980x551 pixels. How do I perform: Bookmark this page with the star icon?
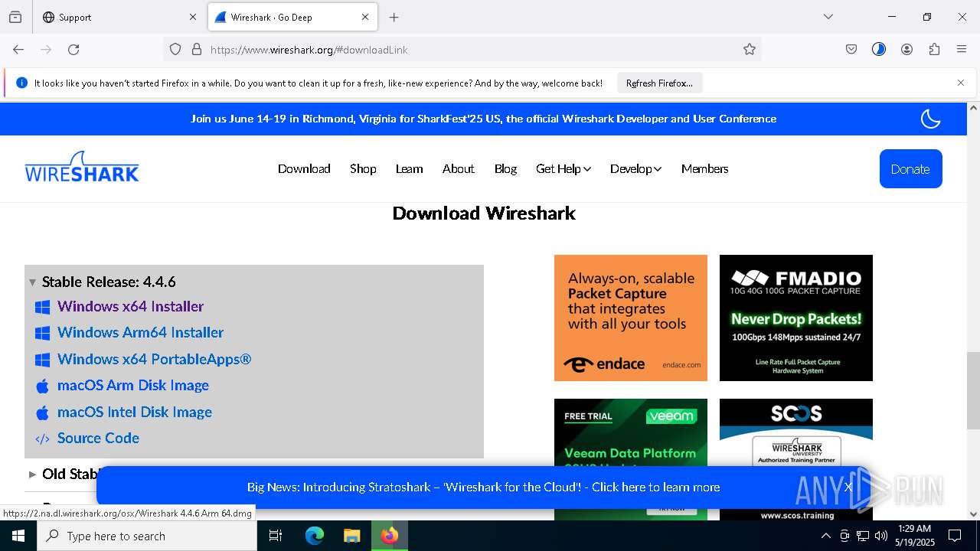coord(750,50)
